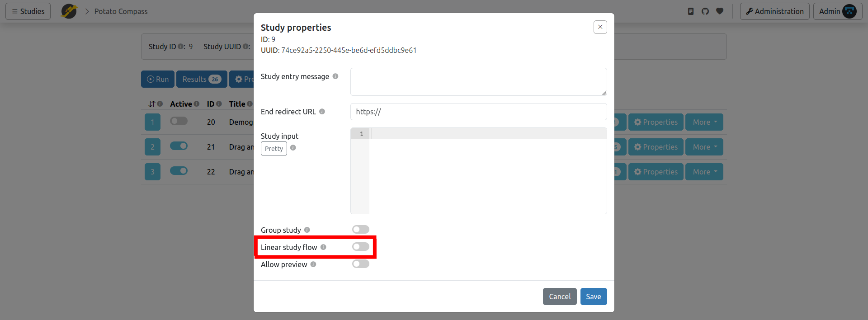Screen dimensions: 868x320
Task: Click info icon next to Allow preview
Action: click(313, 264)
